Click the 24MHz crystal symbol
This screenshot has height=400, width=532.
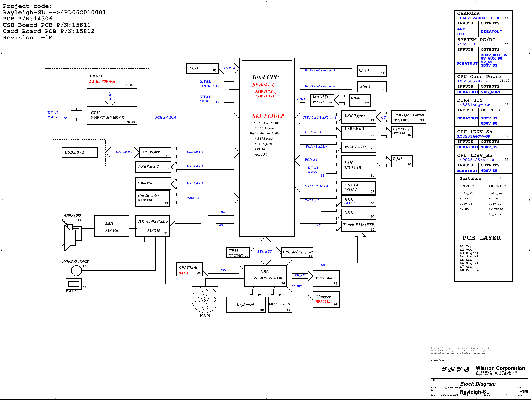coord(229,99)
